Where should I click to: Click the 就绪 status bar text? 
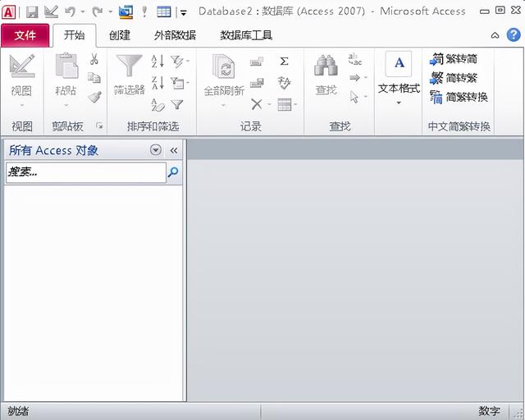(x=18, y=411)
